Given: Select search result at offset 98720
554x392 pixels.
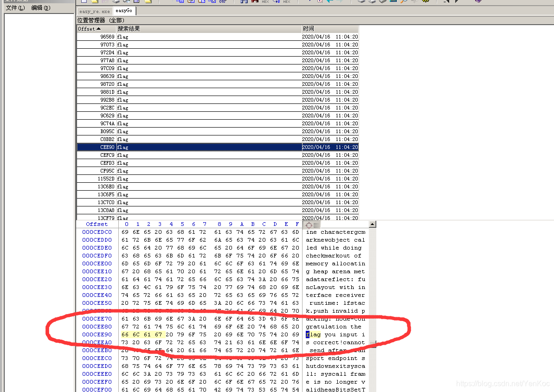Looking at the screenshot, I should [x=218, y=84].
